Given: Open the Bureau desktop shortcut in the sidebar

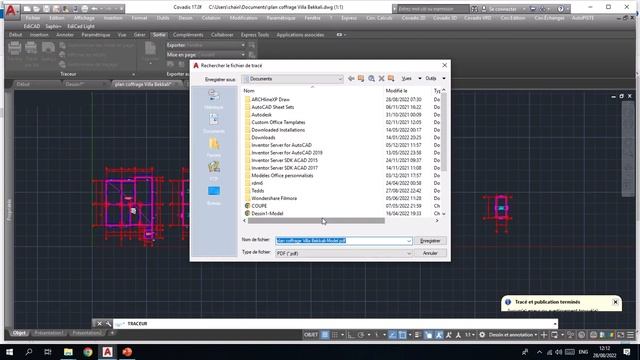Looking at the screenshot, I should 214,195.
